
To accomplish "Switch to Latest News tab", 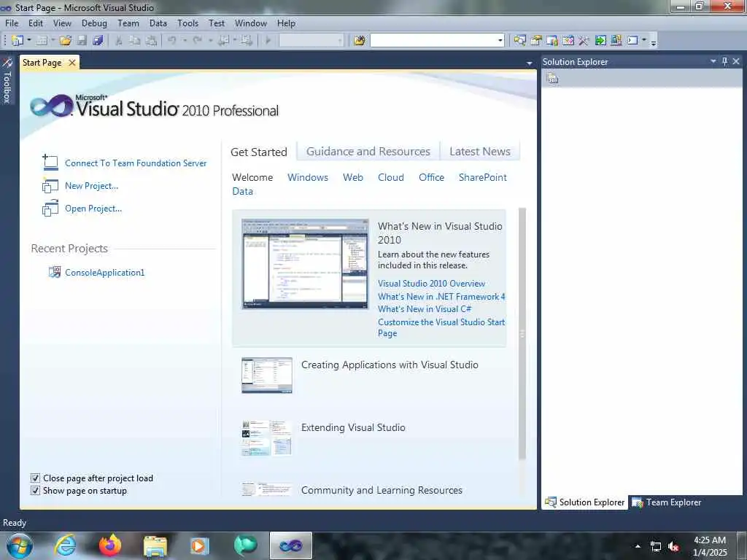I will 480,152.
